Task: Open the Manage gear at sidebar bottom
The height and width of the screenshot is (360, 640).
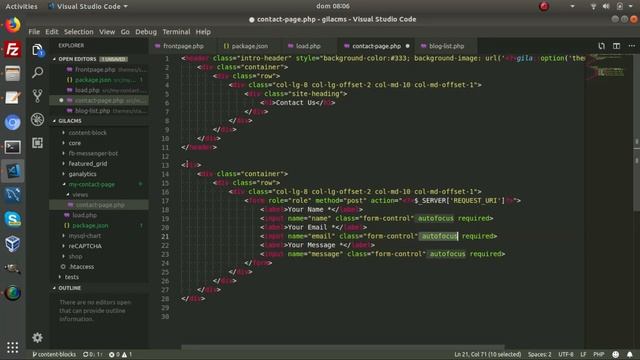Action: (38, 338)
